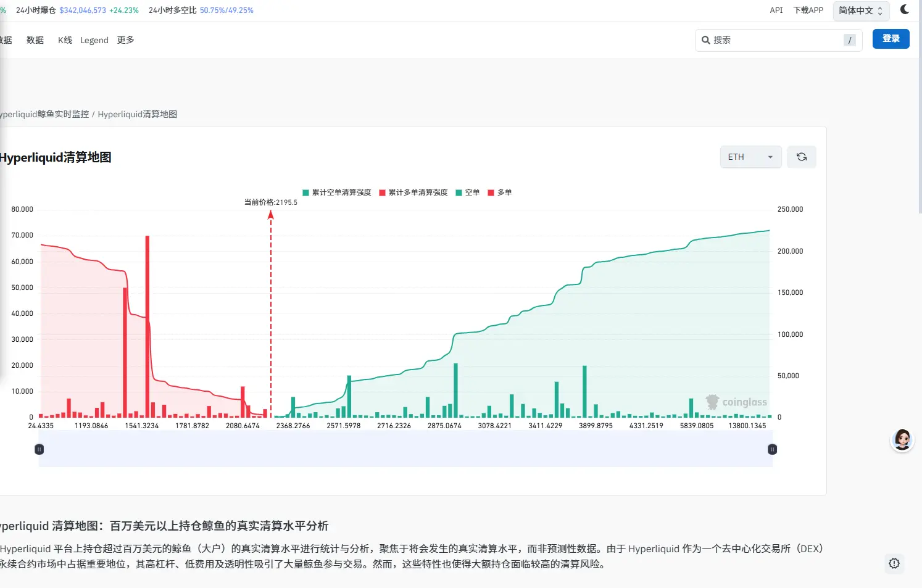Click the x-axis label 3899.8795
Screen dimensions: 922x588
point(596,426)
